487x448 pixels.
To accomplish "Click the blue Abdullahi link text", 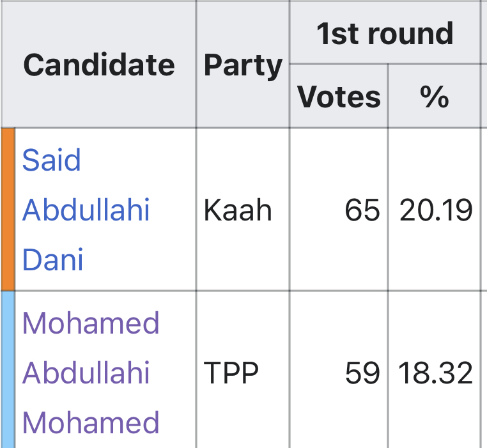I will coord(86,210).
